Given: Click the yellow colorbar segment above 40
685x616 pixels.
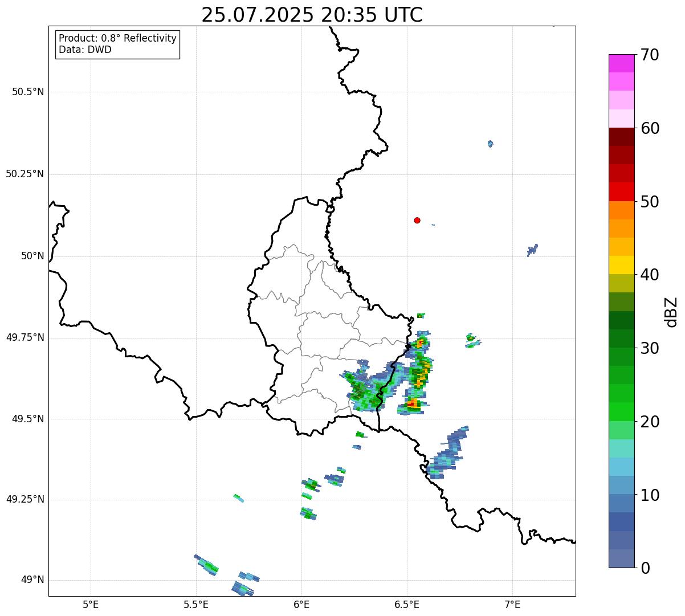Looking at the screenshot, I should point(621,265).
